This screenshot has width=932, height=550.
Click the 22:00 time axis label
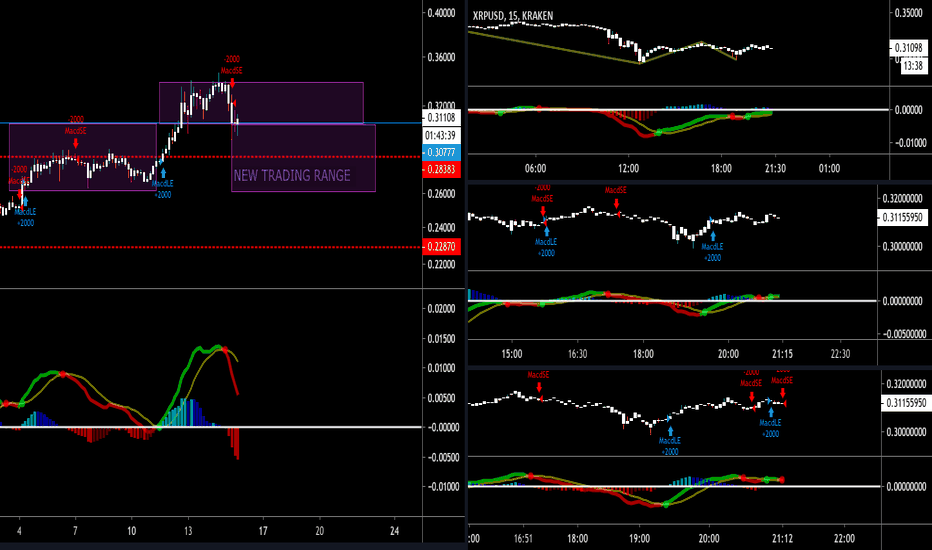coord(844,538)
